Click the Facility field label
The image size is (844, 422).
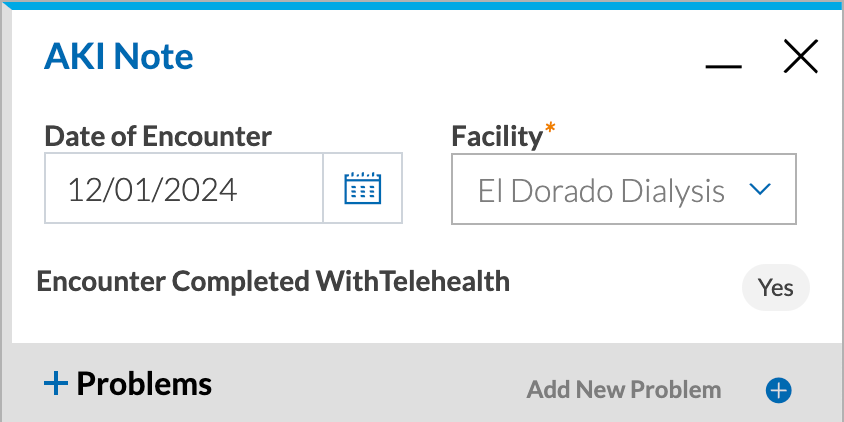click(497, 136)
